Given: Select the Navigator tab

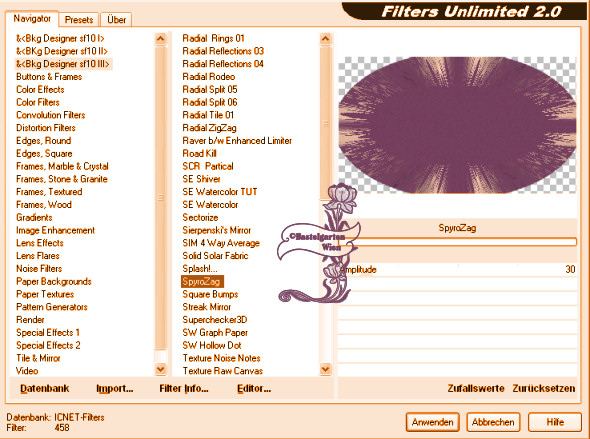Looking at the screenshot, I should (32, 18).
